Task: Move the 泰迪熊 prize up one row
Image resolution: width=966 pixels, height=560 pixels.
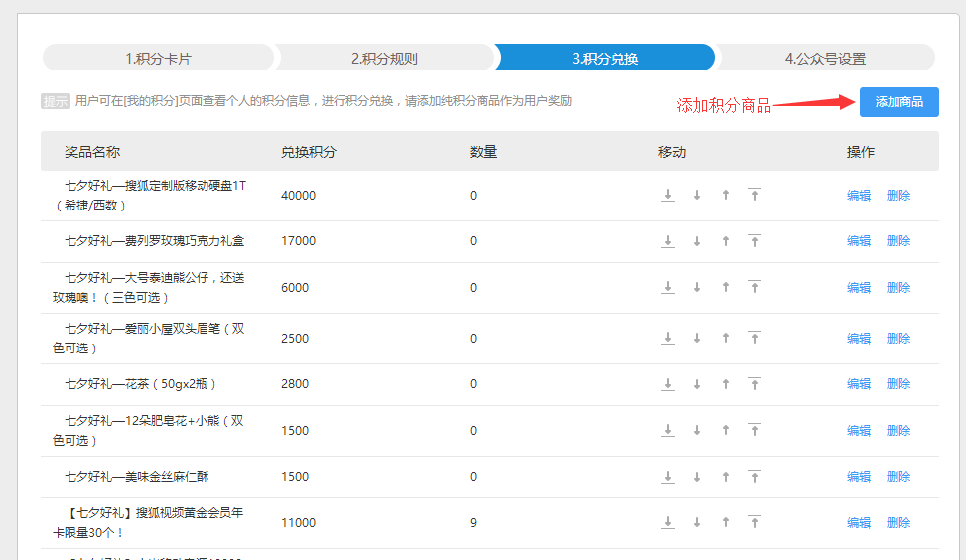Action: click(x=726, y=288)
